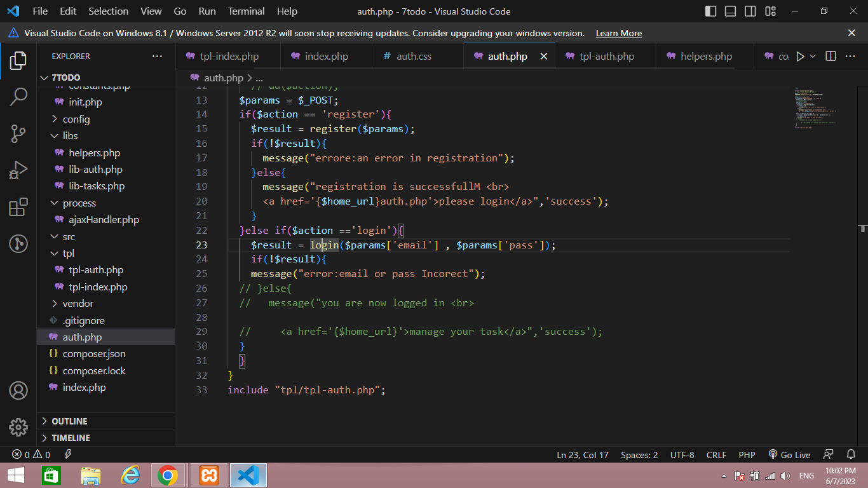This screenshot has height=488, width=868.
Task: Open the Terminal menu
Action: click(247, 11)
